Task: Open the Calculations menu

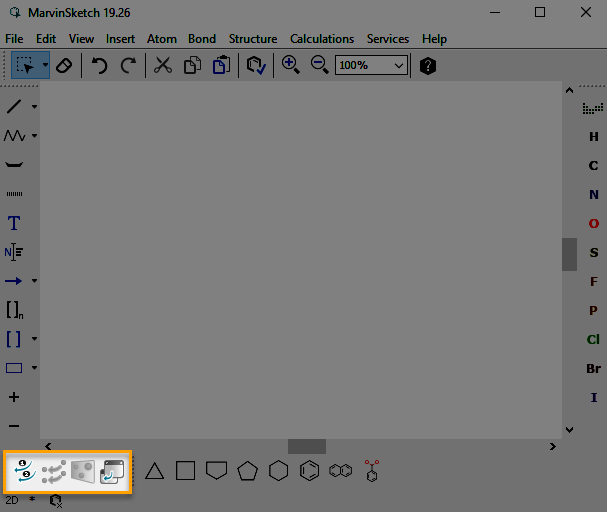Action: (322, 39)
